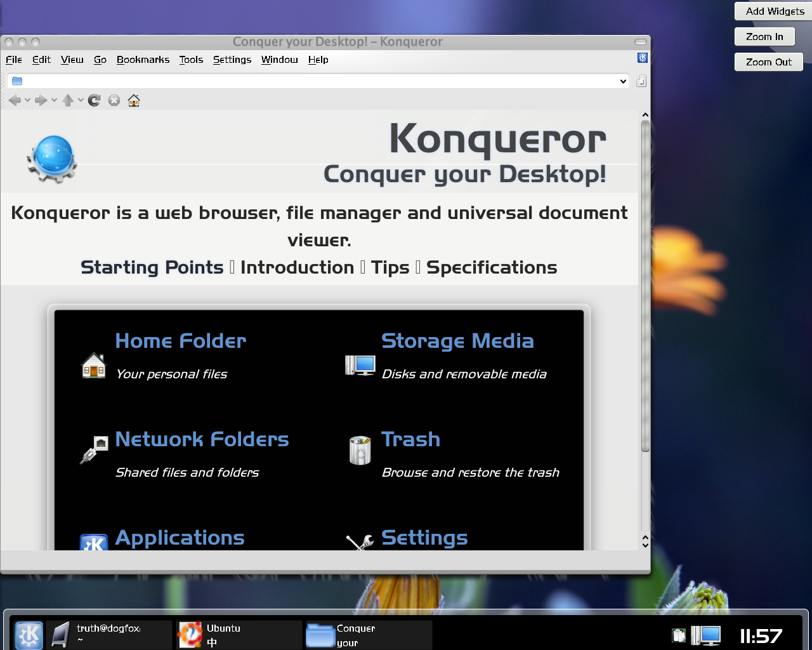Click the Introduction link
This screenshot has height=650, width=812.
pyautogui.click(x=297, y=267)
